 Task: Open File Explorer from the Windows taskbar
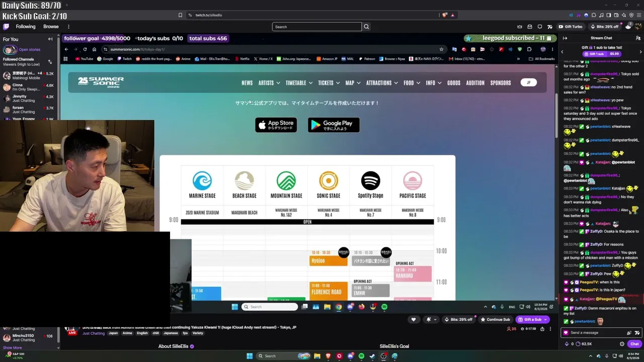click(x=317, y=356)
